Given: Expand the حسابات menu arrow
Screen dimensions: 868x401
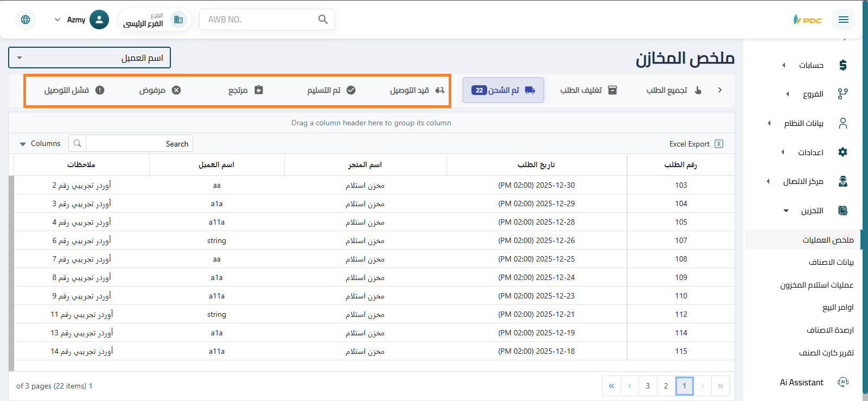Looking at the screenshot, I should click(783, 65).
